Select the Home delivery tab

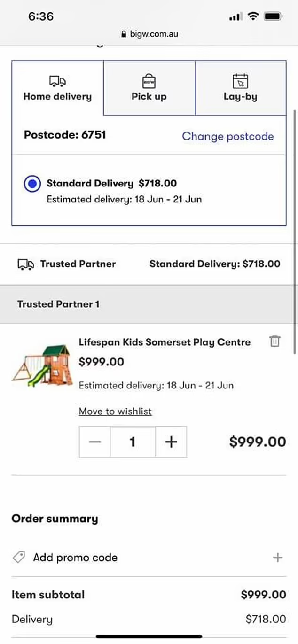(57, 88)
